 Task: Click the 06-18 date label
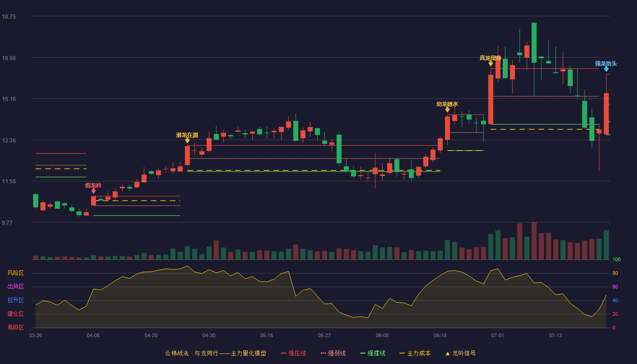click(440, 335)
